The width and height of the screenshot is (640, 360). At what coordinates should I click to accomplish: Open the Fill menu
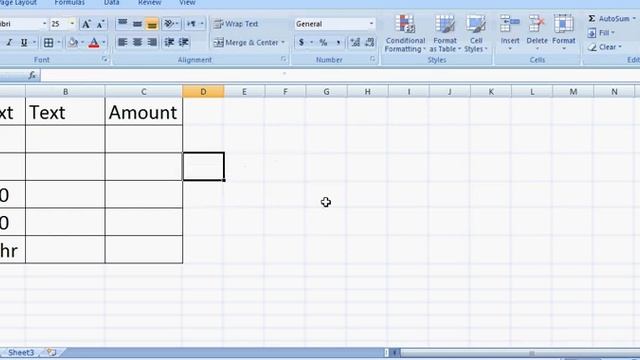click(601, 33)
